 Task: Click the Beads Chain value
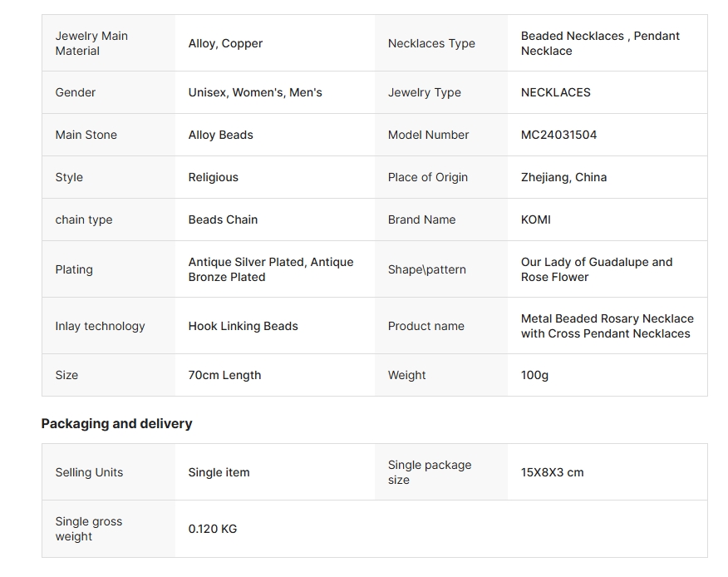coord(223,219)
